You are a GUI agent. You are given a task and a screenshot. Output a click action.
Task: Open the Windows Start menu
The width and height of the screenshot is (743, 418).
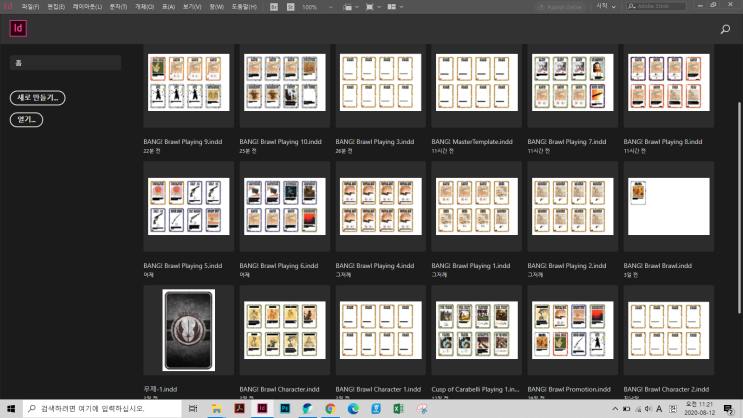(x=11, y=409)
